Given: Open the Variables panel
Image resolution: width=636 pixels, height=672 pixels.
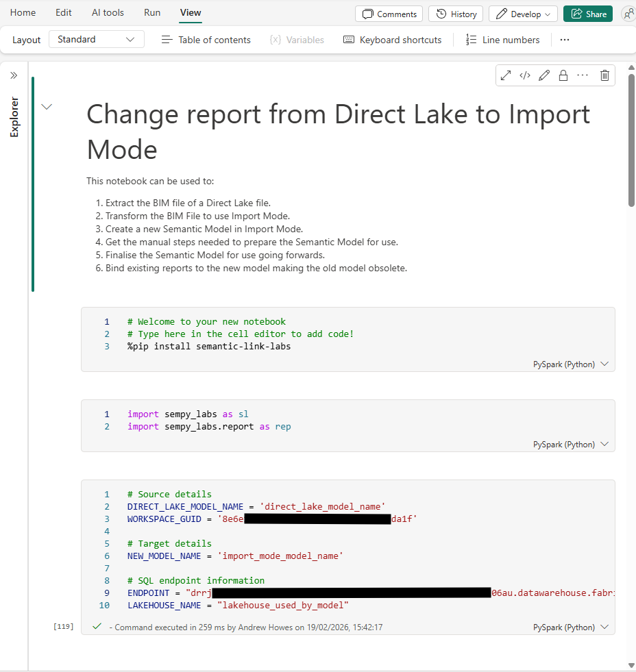Looking at the screenshot, I should [x=297, y=40].
